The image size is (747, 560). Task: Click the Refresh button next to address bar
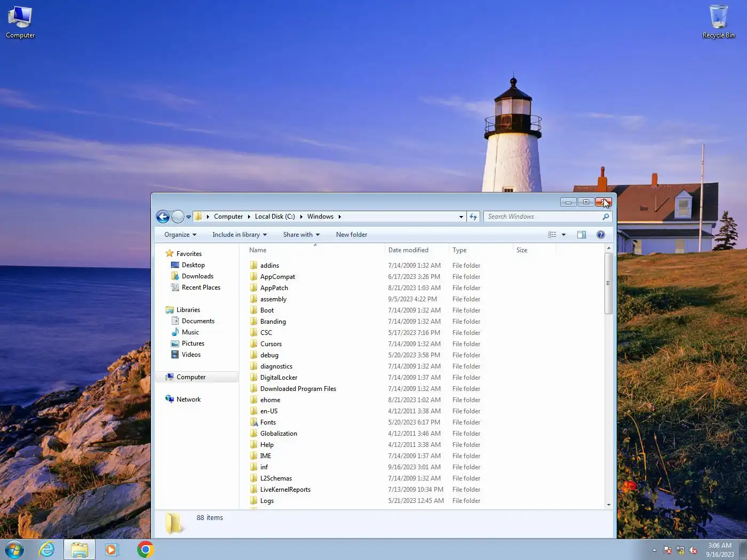[x=473, y=217]
